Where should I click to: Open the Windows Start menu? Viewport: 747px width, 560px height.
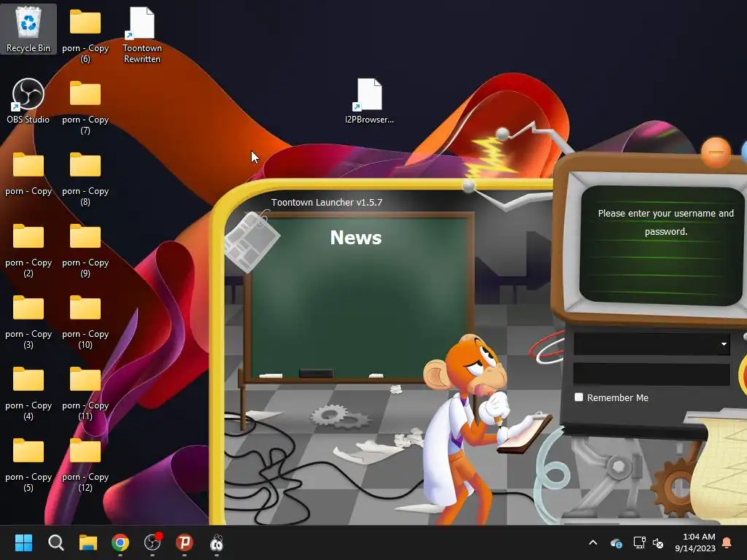click(x=23, y=542)
